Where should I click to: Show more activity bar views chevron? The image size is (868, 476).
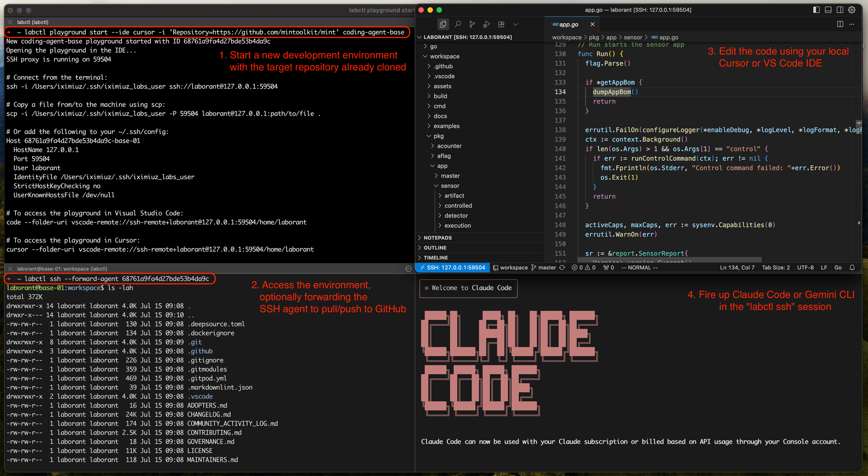click(x=516, y=24)
